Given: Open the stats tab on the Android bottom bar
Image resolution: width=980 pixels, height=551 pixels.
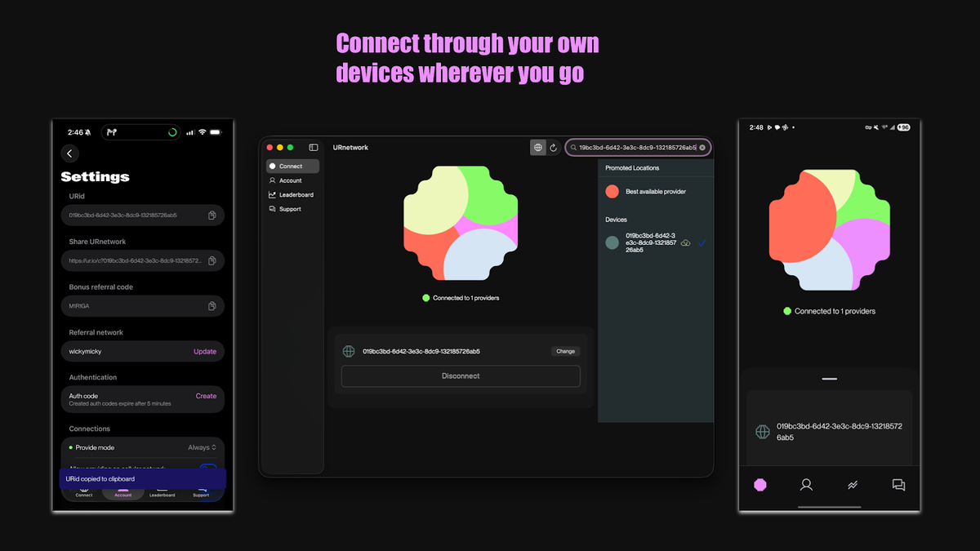Looking at the screenshot, I should pos(852,484).
